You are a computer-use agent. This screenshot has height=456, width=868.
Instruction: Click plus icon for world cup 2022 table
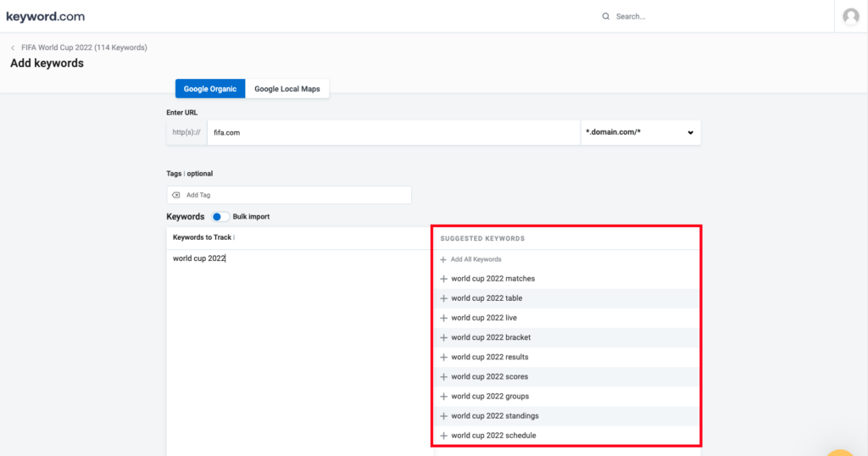click(443, 298)
